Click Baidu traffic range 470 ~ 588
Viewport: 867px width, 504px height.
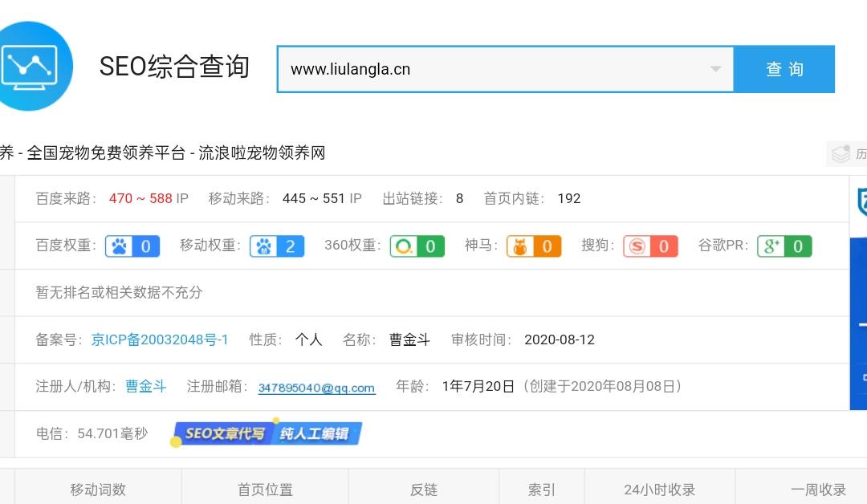140,198
